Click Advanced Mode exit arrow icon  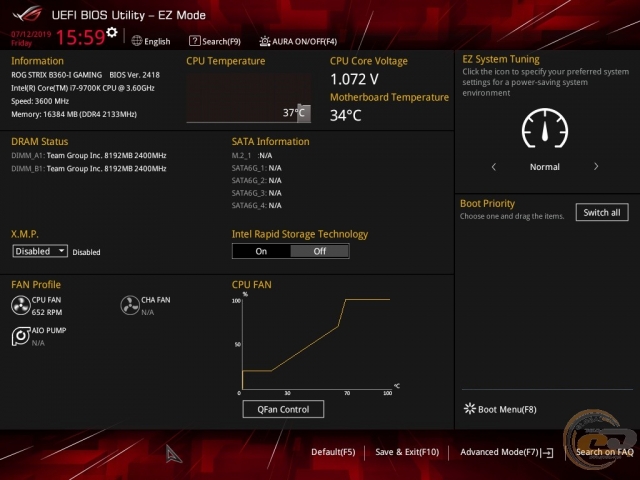548,453
